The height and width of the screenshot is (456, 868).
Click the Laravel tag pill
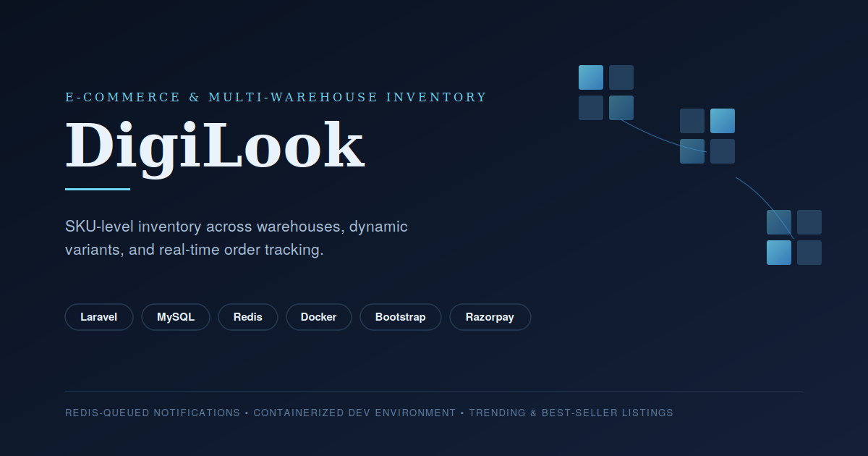tap(99, 317)
